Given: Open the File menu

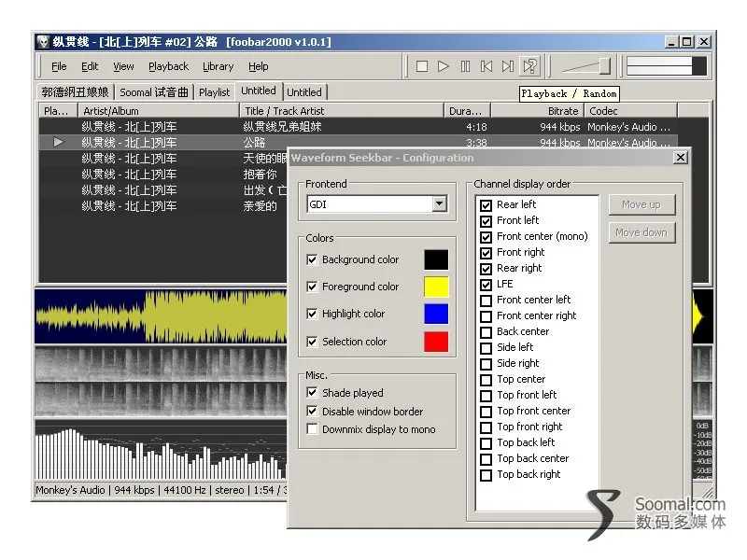Looking at the screenshot, I should 59,66.
